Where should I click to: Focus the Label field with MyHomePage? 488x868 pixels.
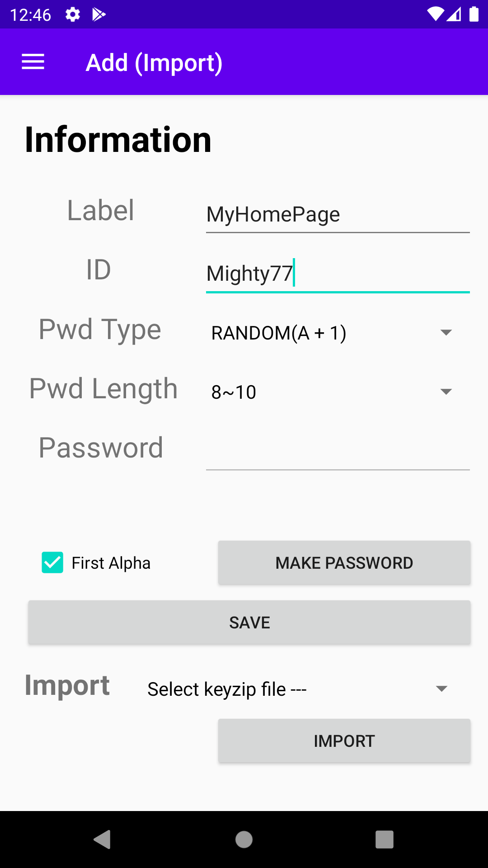[338, 214]
